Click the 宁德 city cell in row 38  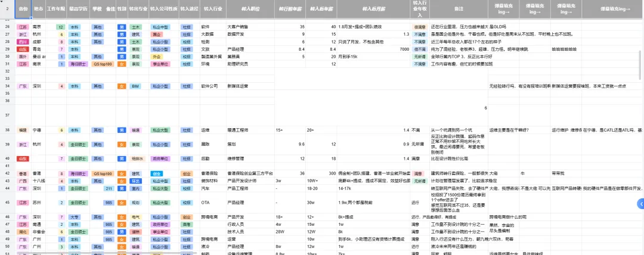pyautogui.click(x=38, y=130)
